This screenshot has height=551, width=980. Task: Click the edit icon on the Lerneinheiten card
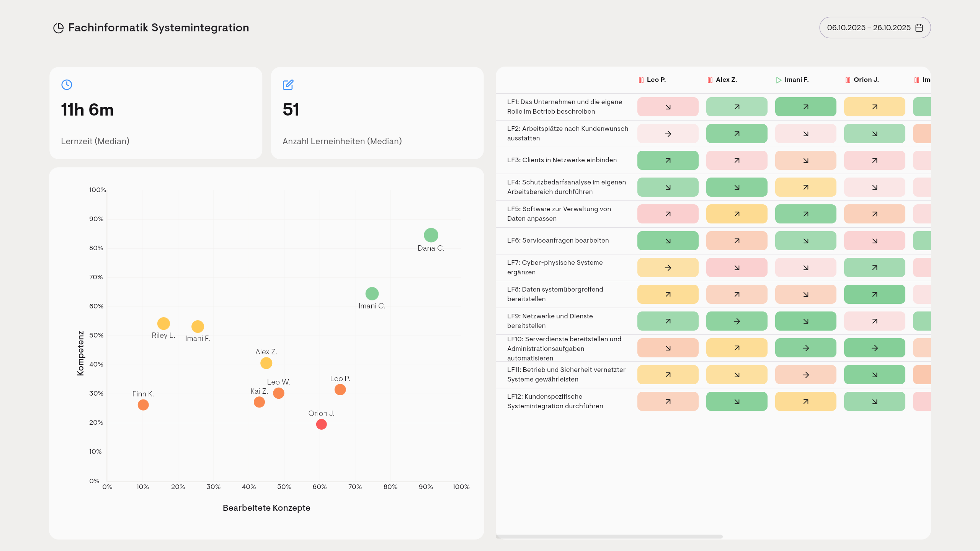pos(288,85)
